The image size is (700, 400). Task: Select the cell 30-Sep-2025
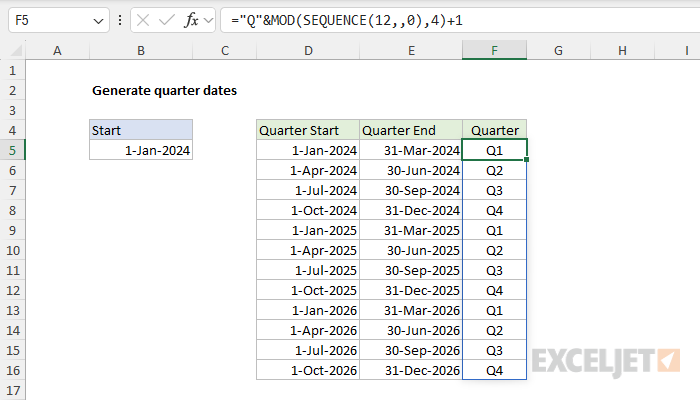(x=411, y=271)
